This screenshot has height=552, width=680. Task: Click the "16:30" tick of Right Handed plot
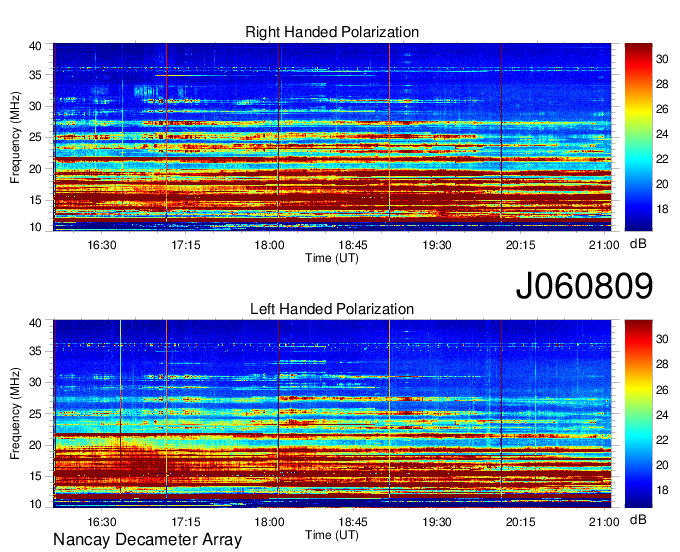102,245
